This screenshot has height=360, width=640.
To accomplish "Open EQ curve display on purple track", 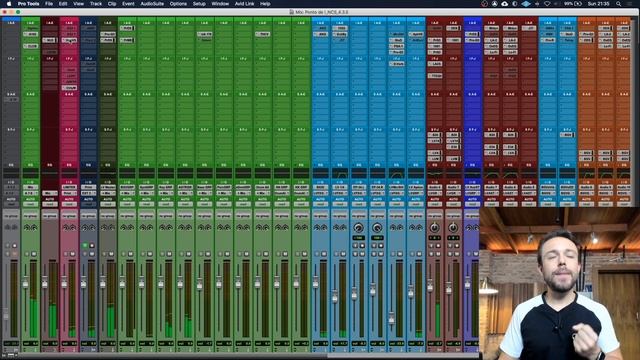I will coord(473,173).
